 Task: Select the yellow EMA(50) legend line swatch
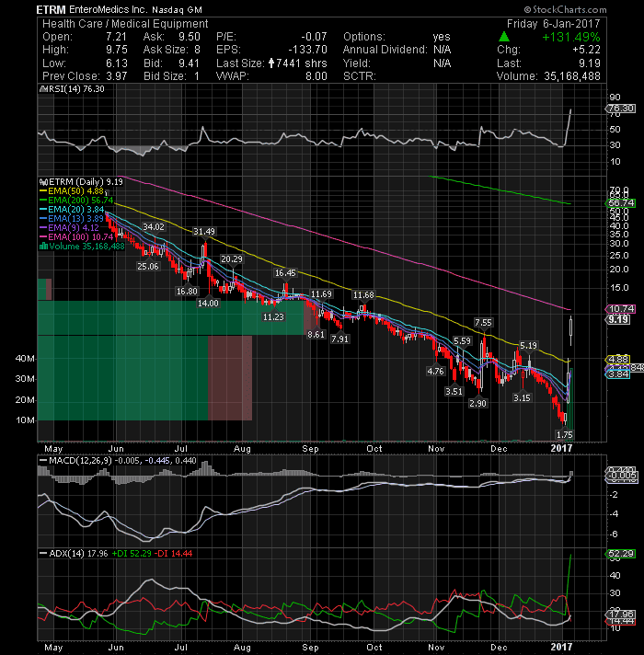[x=43, y=191]
